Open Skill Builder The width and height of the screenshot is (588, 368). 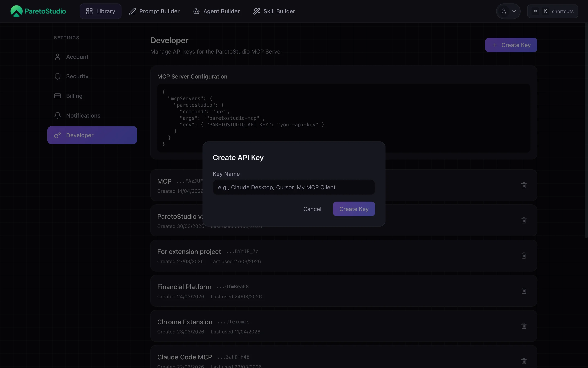coord(274,11)
